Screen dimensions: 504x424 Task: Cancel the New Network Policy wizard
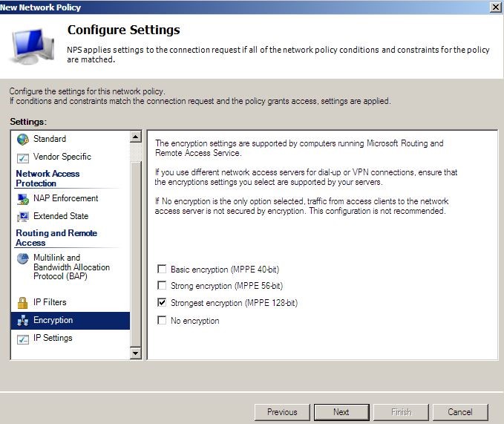click(x=460, y=412)
